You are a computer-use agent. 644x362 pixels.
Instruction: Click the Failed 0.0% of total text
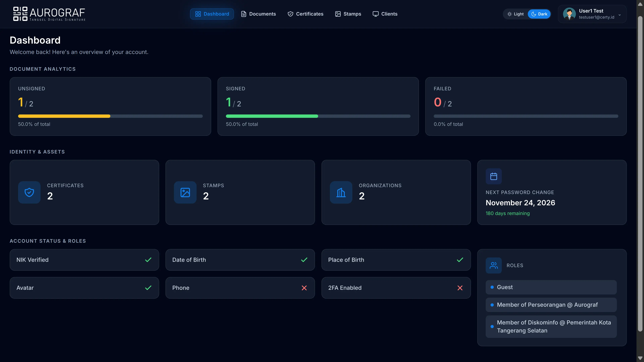pyautogui.click(x=448, y=124)
